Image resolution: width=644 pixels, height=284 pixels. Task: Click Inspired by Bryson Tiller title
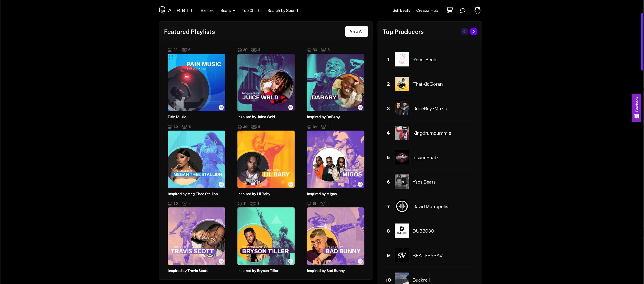258,271
